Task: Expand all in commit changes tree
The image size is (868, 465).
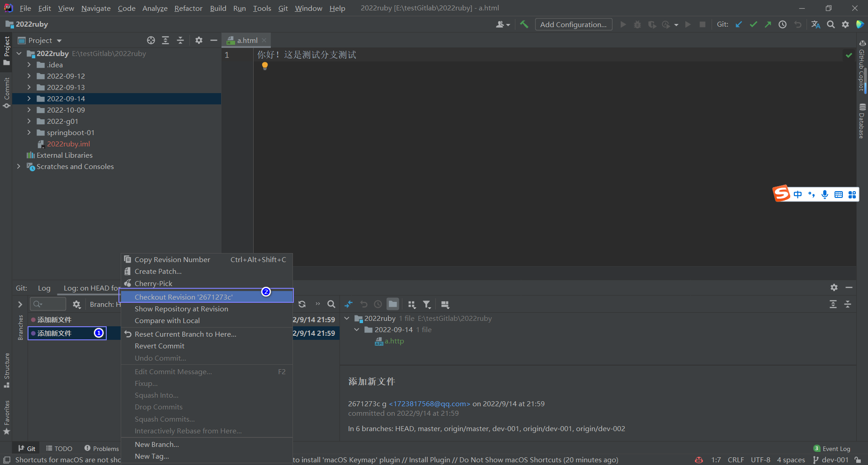Action: [833, 304]
